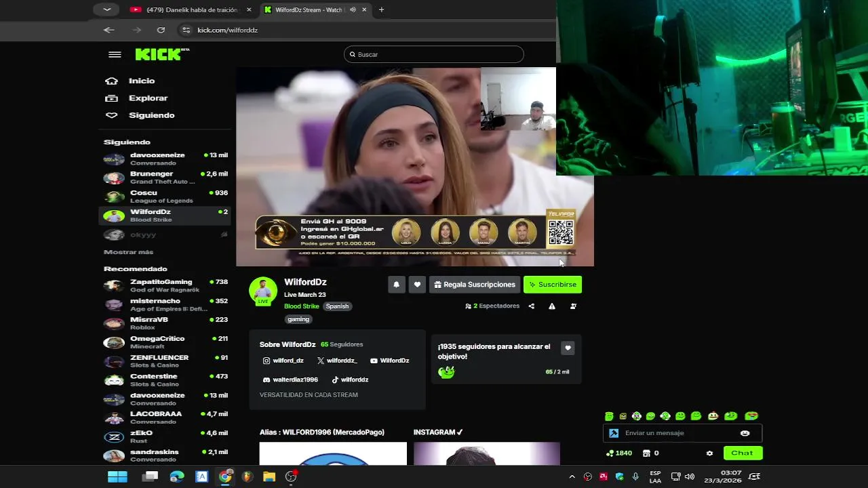Reload the page

pos(161,30)
